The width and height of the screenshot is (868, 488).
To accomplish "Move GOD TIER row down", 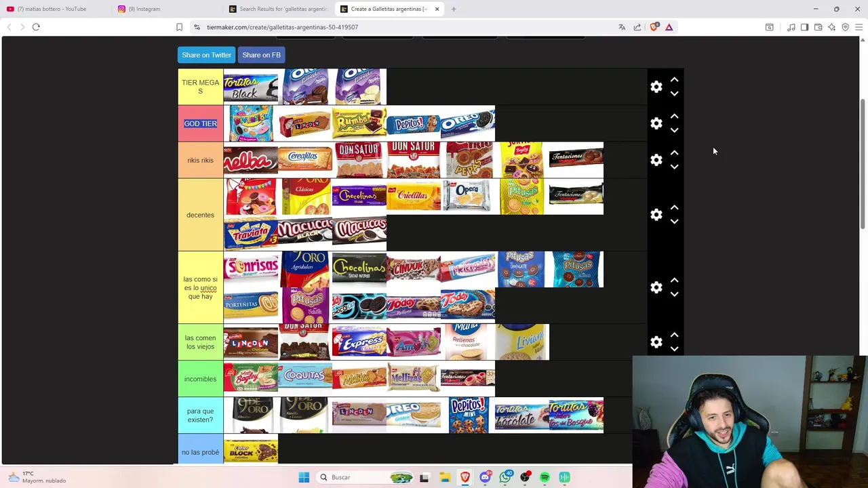I will click(674, 130).
